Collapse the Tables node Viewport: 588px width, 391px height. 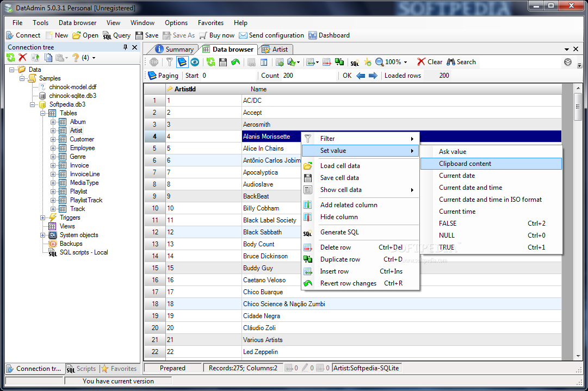(43, 113)
